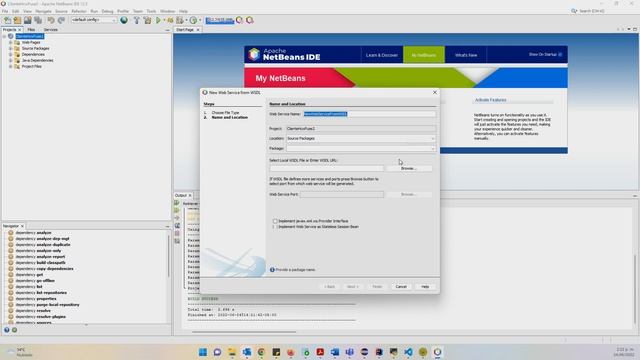Select the My NetBeans tab
The image size is (640, 360).
point(424,55)
